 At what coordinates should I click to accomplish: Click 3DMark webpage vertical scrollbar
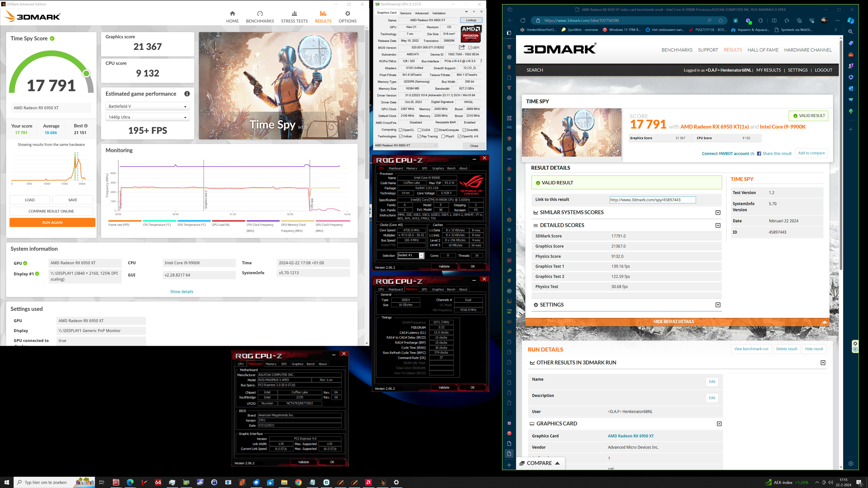point(841,155)
